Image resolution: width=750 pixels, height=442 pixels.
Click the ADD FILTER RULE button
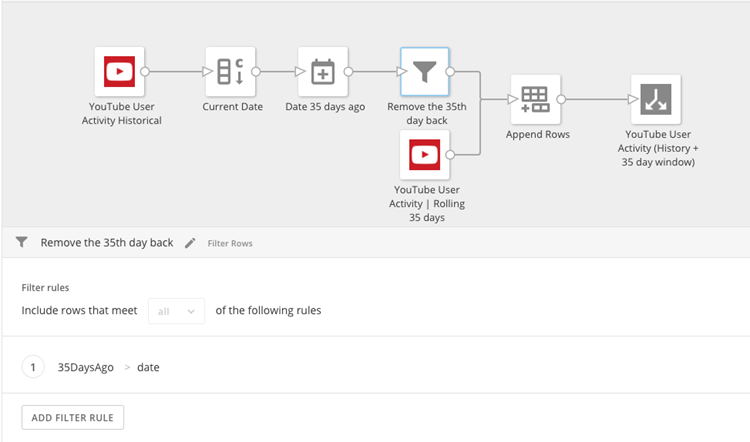click(x=73, y=418)
